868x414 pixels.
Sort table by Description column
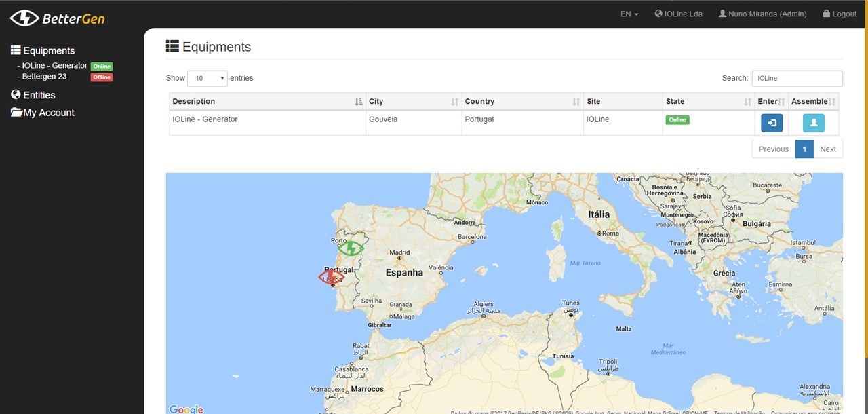pos(267,102)
